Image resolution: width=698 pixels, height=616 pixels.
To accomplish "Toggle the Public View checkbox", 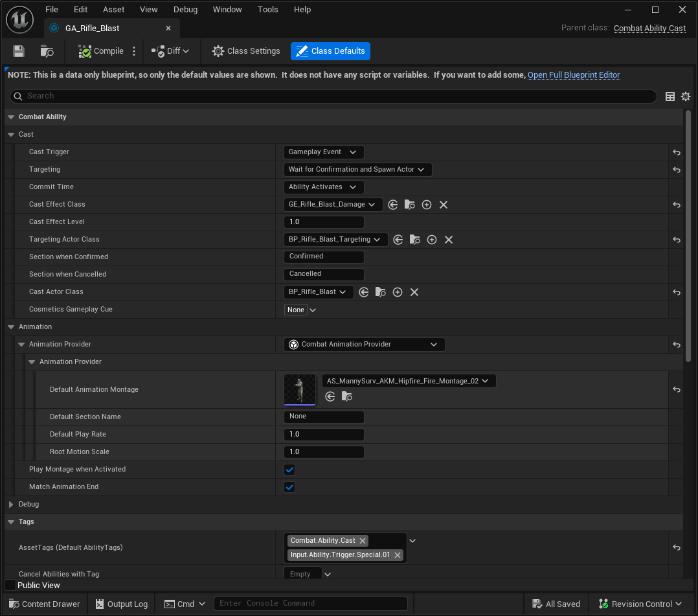I will point(10,585).
